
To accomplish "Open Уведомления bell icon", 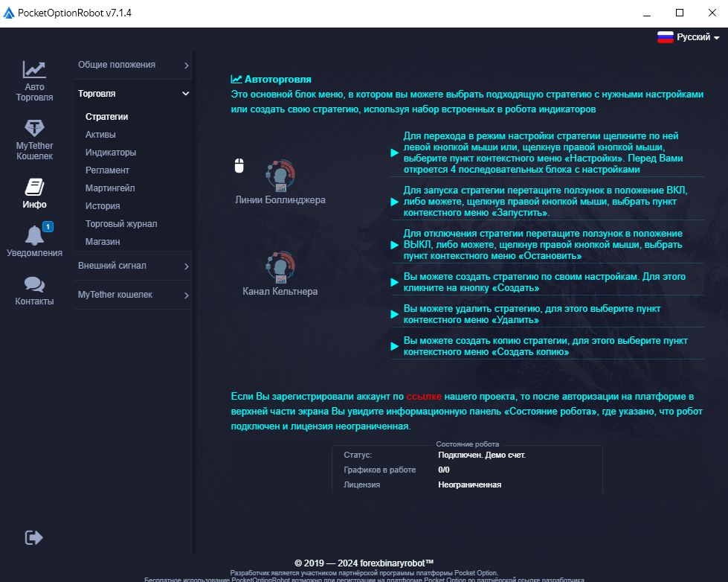I will point(34,235).
